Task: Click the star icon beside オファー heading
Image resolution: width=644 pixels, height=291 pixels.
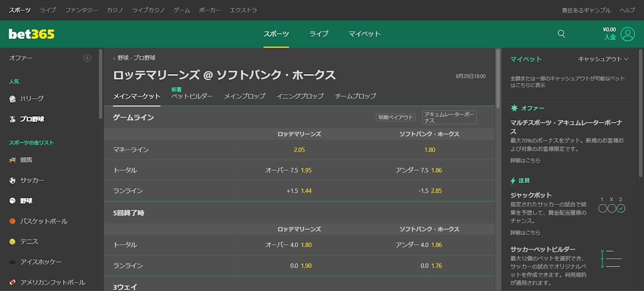Action: [x=514, y=108]
